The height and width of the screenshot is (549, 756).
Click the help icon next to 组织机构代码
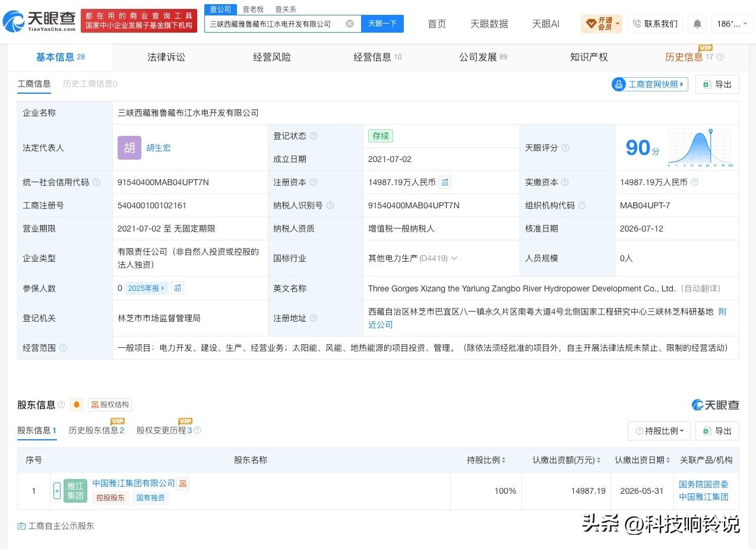[582, 205]
